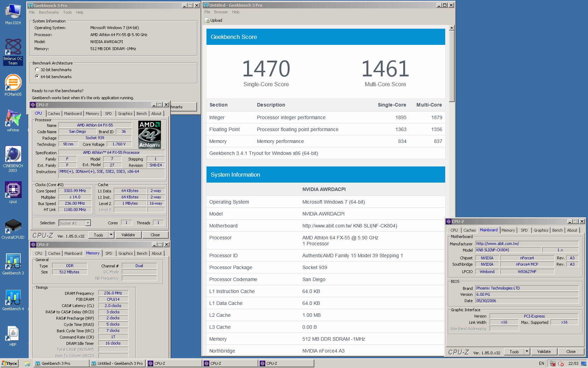The width and height of the screenshot is (588, 368).
Task: Switch to Mainboard tab in top CPU-Z window
Action: coord(73,114)
